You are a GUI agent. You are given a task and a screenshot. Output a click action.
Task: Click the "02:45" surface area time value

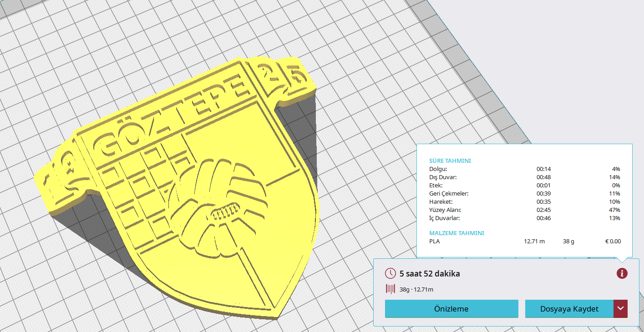point(544,210)
